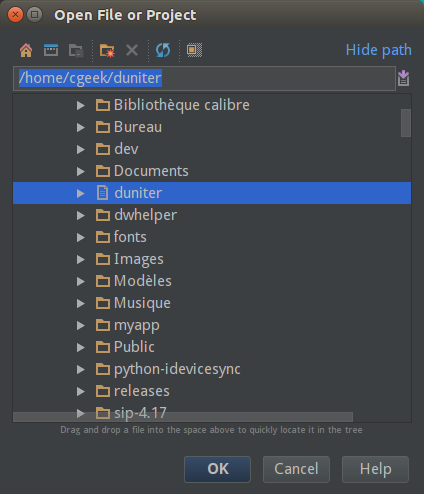Expand the duniter tree node
Image resolution: width=424 pixels, height=494 pixels.
[x=80, y=193]
